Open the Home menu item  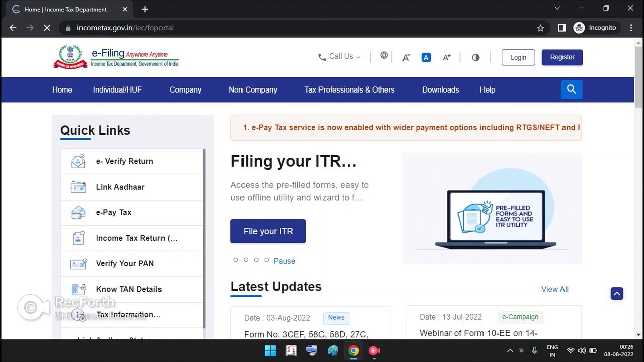(62, 89)
